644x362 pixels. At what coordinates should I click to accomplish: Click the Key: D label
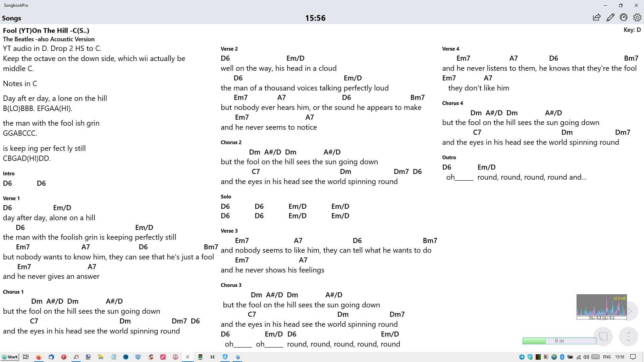(632, 30)
